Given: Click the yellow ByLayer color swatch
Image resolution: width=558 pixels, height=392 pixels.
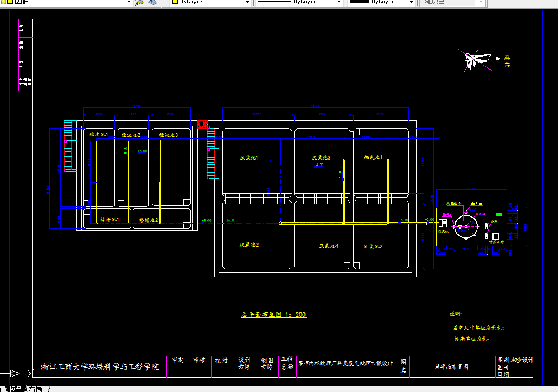Looking at the screenshot, I should pos(175,2).
